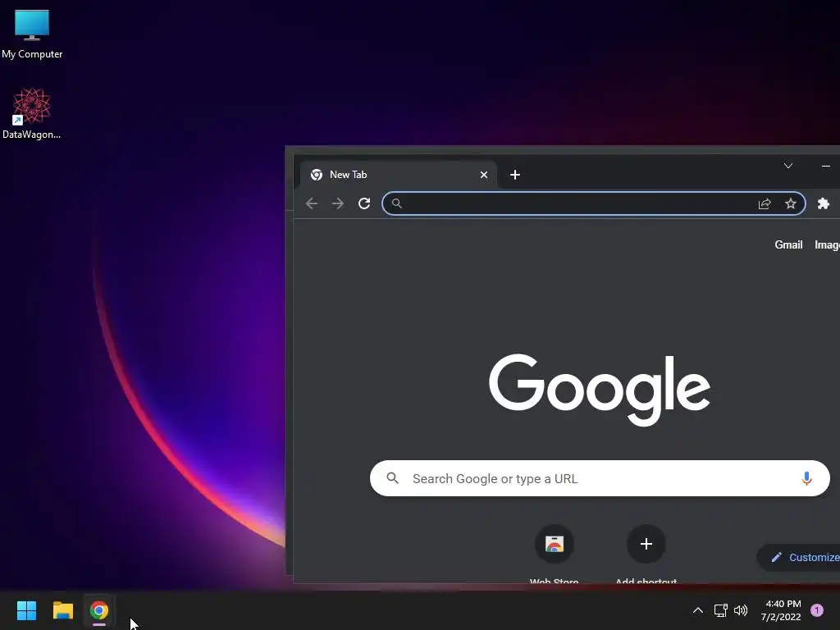Open the volume control in tray

tap(741, 610)
